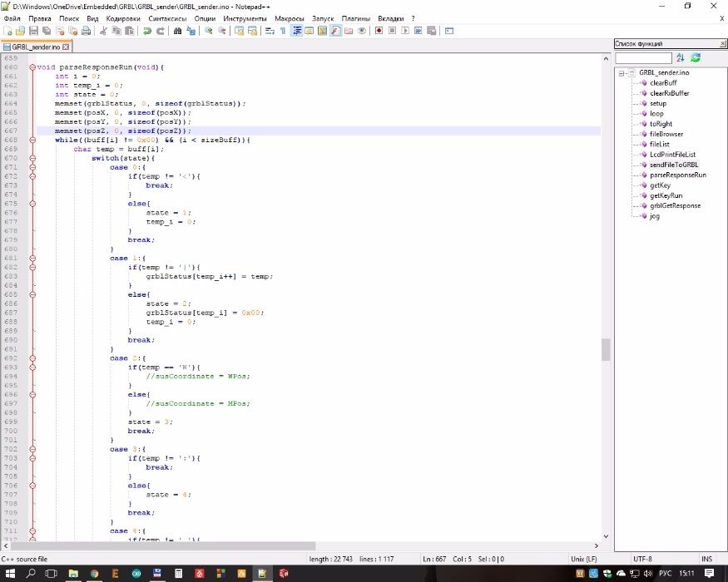Sort function list alphabetically icon

click(681, 58)
